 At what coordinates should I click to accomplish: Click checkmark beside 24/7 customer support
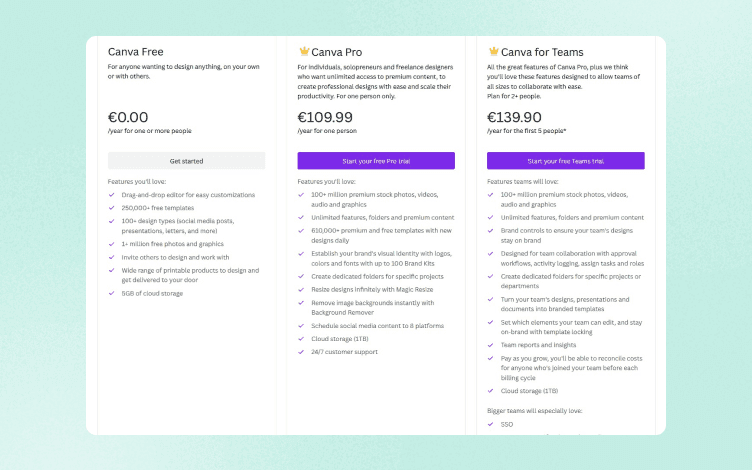(301, 352)
